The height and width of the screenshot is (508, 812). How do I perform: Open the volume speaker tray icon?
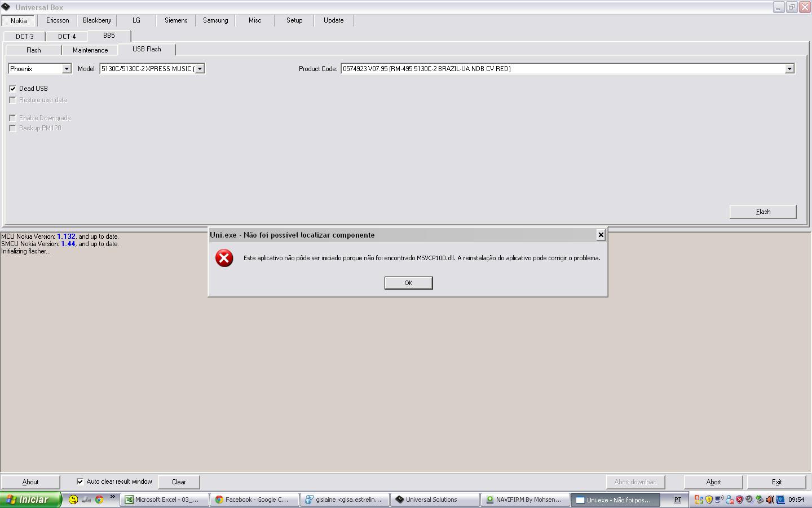[770, 500]
